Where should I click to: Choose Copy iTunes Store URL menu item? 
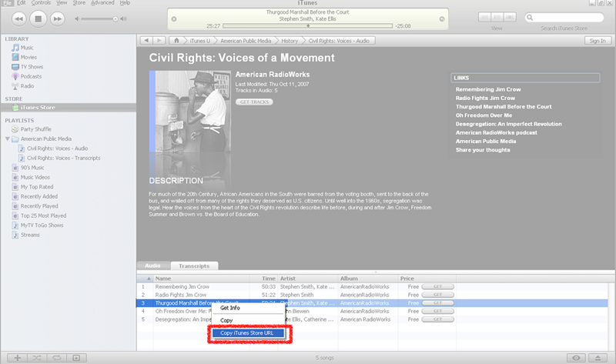(248, 333)
